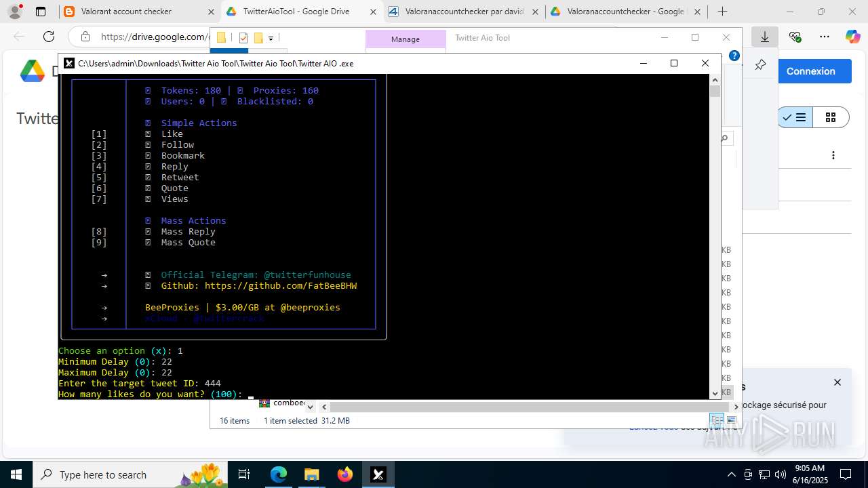The image size is (868, 488).
Task: Refresh the Google Drive page
Action: [x=48, y=37]
